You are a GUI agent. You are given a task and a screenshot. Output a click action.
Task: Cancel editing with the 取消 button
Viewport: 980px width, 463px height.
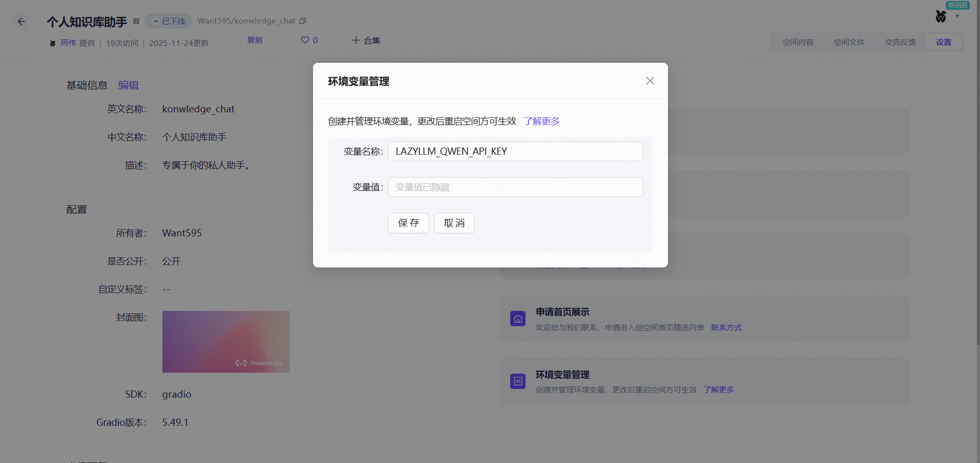point(453,223)
